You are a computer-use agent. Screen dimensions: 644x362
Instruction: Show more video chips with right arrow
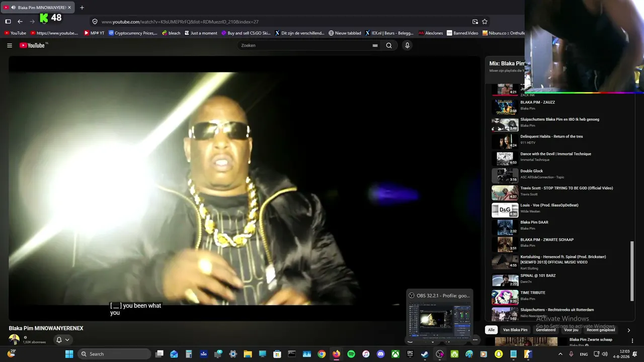pyautogui.click(x=628, y=330)
